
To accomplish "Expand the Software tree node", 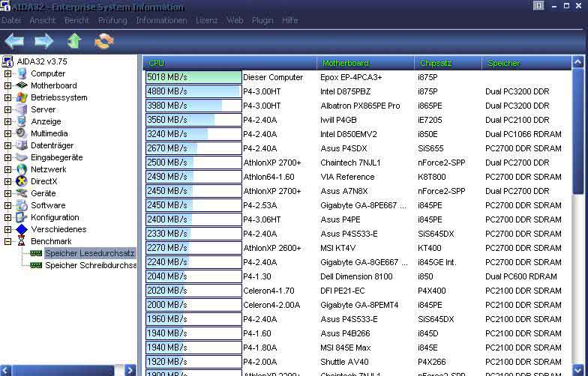I will pos(7,205).
